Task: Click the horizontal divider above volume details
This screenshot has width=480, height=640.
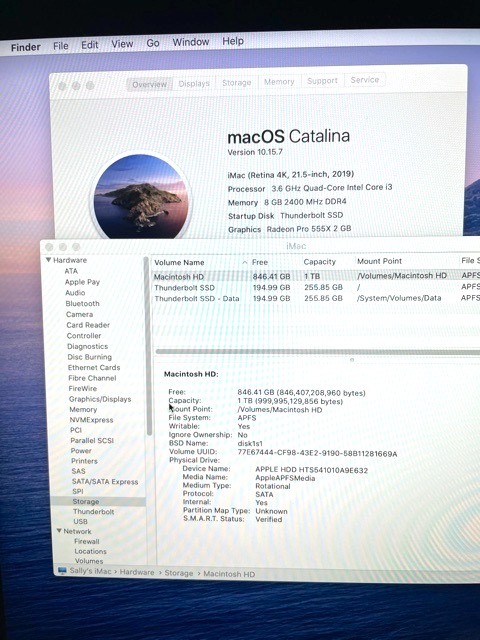Action: (318, 352)
